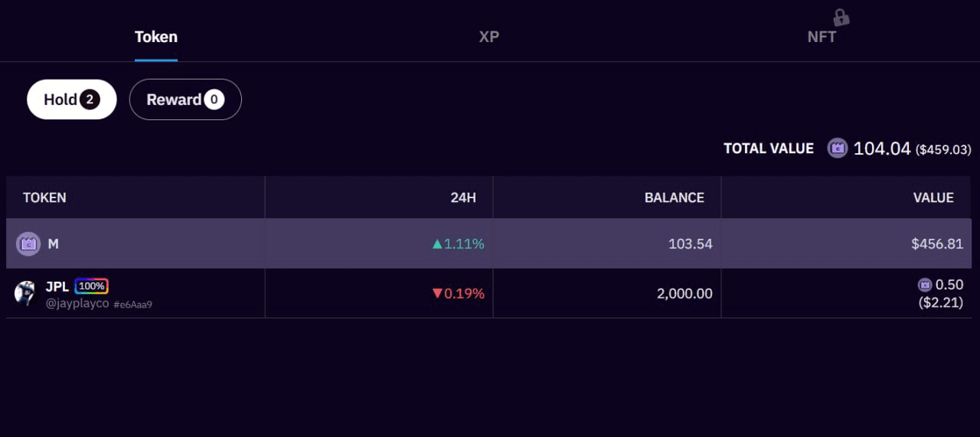Click the JPL token name
Viewport: 980px width, 437px height.
click(57, 286)
